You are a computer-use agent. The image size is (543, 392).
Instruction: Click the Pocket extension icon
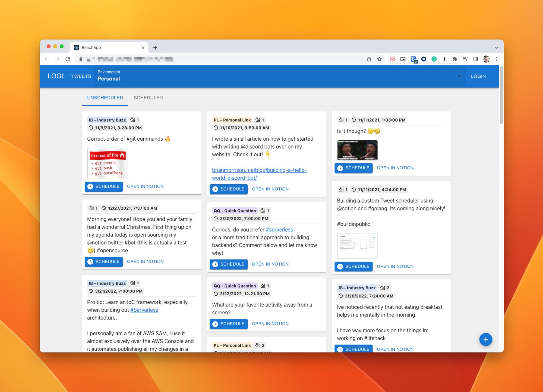click(392, 59)
